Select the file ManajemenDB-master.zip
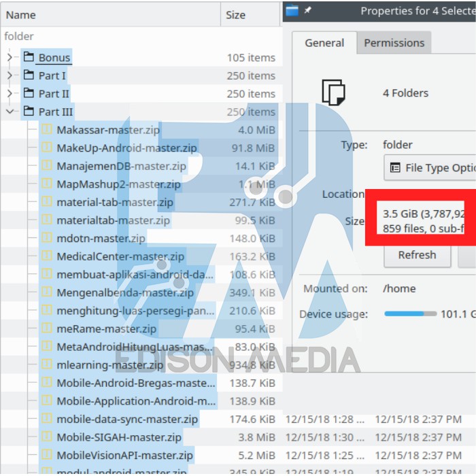Image resolution: width=476 pixels, height=476 pixels. pos(122,166)
